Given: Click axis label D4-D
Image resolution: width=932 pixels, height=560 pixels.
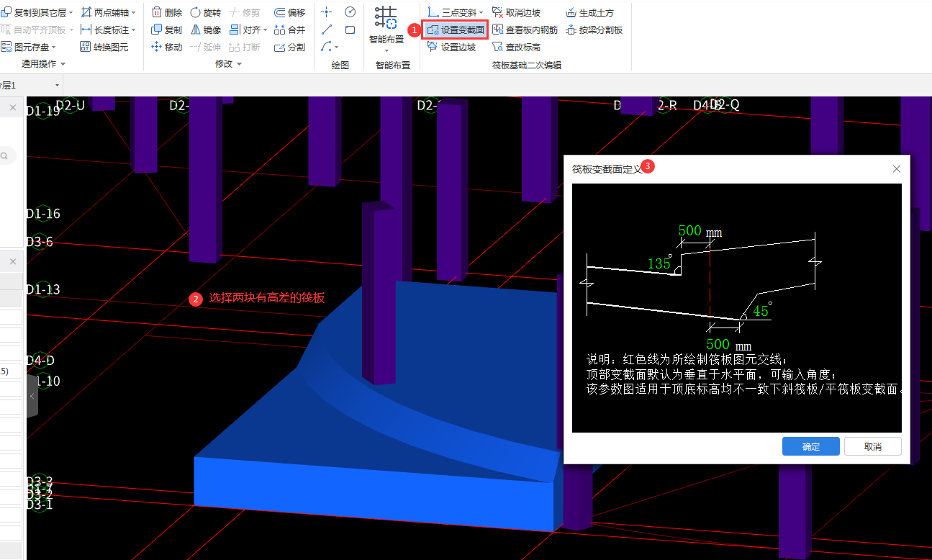Looking at the screenshot, I should [40, 360].
